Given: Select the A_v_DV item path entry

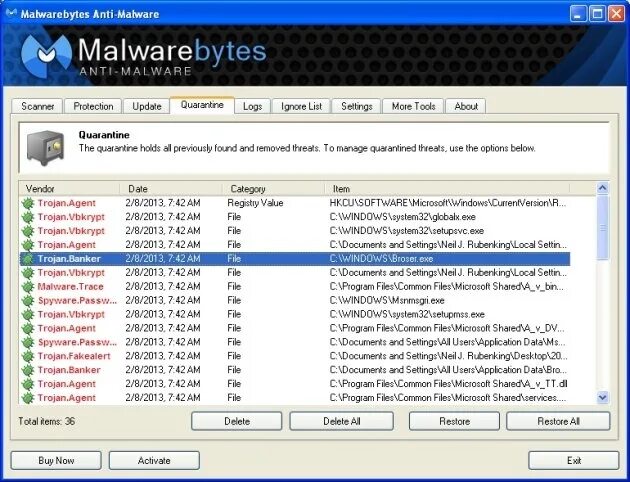Looking at the screenshot, I should click(447, 329).
